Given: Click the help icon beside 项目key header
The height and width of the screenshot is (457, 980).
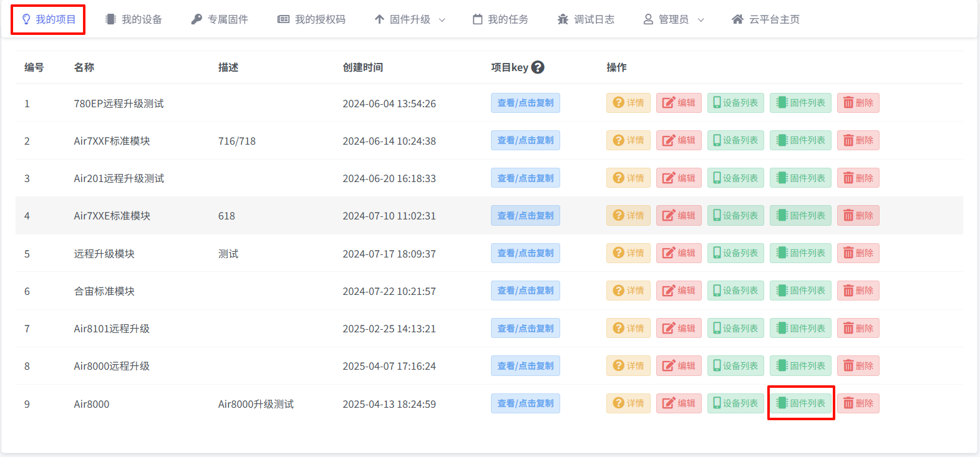Looking at the screenshot, I should tap(538, 67).
